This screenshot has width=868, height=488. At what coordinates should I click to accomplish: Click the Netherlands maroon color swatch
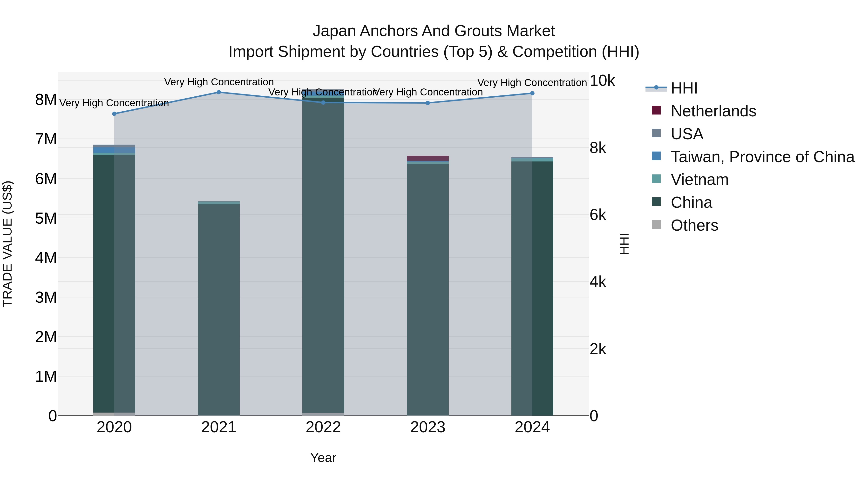(x=656, y=110)
